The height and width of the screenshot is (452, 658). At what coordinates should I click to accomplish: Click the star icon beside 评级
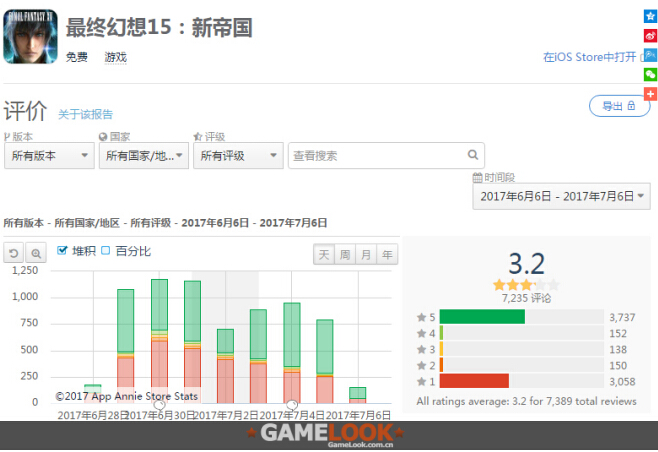198,137
